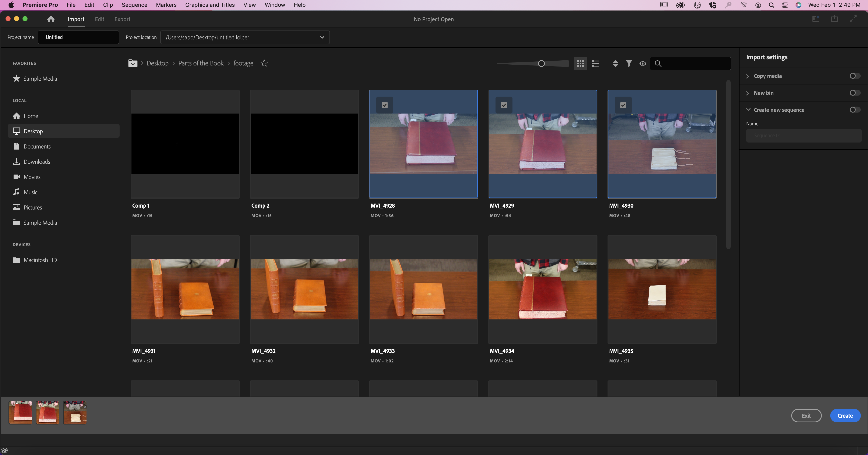This screenshot has height=455, width=868.
Task: Click footage in breadcrumb path
Action: point(243,63)
